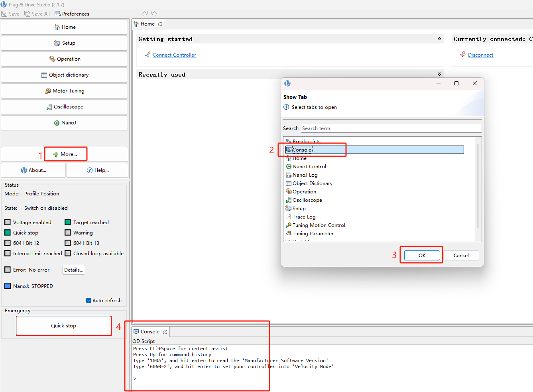
Task: Close the Home editor tab
Action: 160,24
